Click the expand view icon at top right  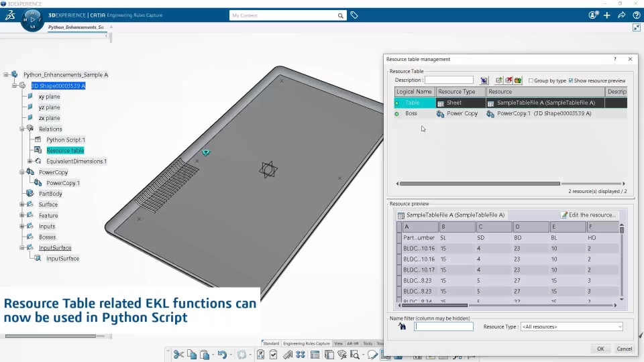[636, 27]
